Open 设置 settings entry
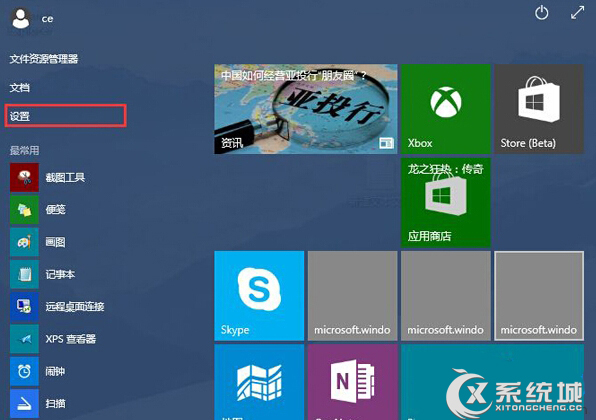 click(65, 116)
